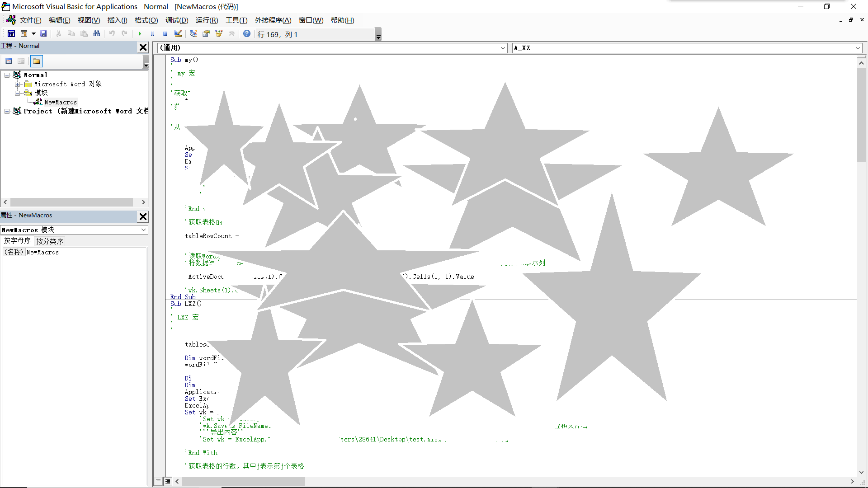This screenshot has height=488, width=868.
Task: Toggle Folders view in project pane
Action: tap(36, 61)
